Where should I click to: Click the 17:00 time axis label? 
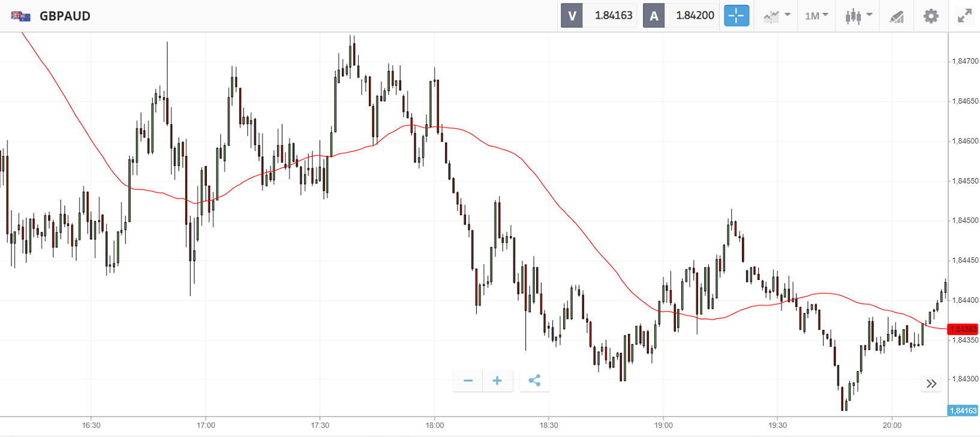point(206,426)
